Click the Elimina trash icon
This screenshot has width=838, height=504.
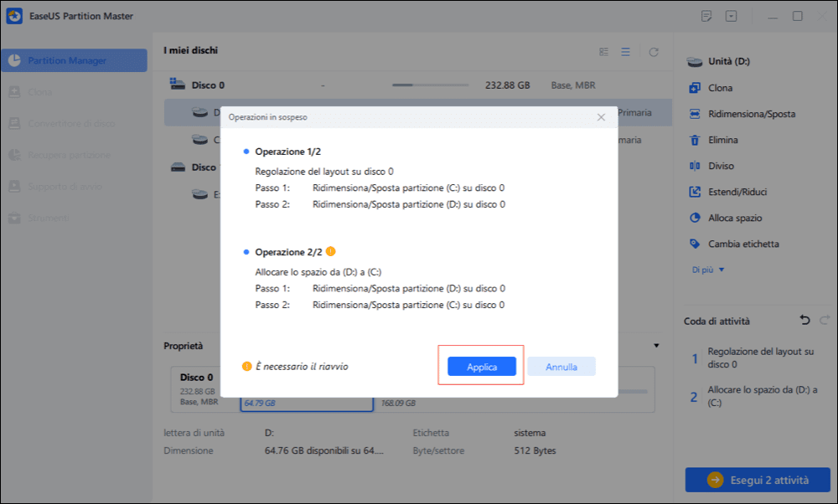(x=695, y=140)
